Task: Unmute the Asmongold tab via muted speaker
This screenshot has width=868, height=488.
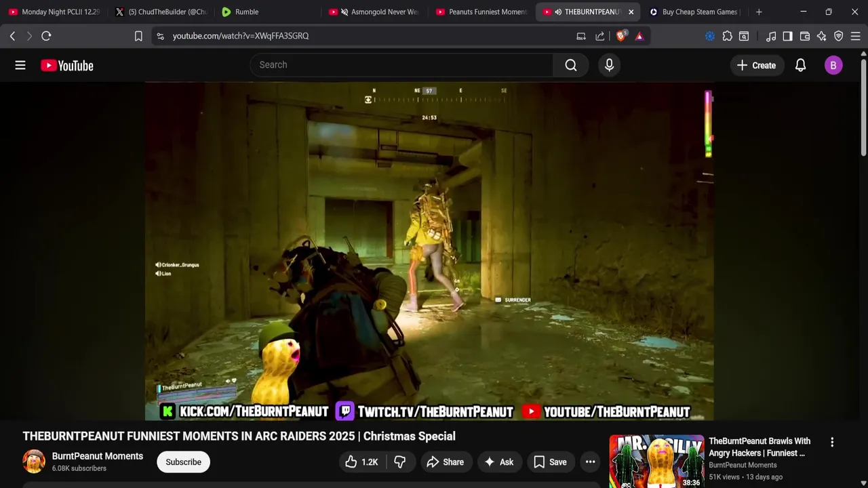Action: pyautogui.click(x=344, y=12)
